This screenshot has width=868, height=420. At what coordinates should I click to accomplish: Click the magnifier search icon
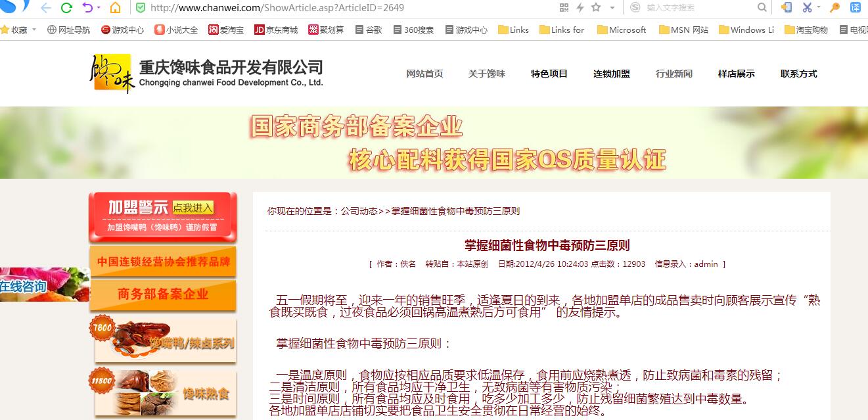click(x=762, y=8)
